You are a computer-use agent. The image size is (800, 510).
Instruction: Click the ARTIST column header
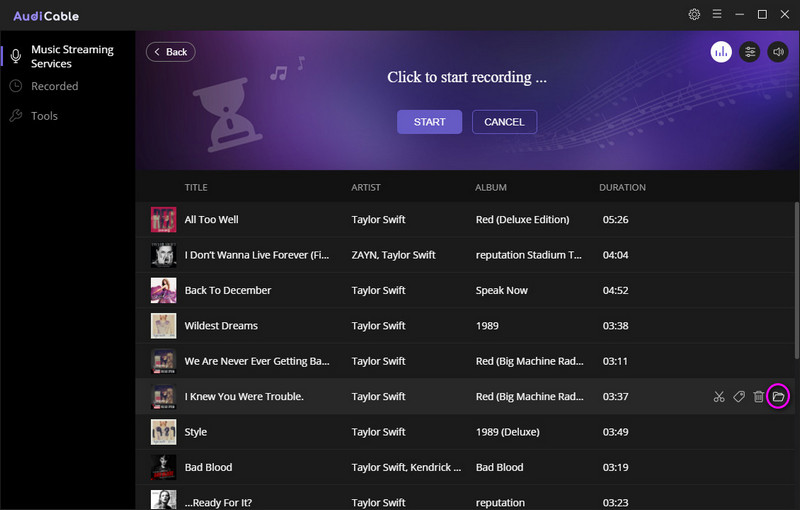(366, 187)
